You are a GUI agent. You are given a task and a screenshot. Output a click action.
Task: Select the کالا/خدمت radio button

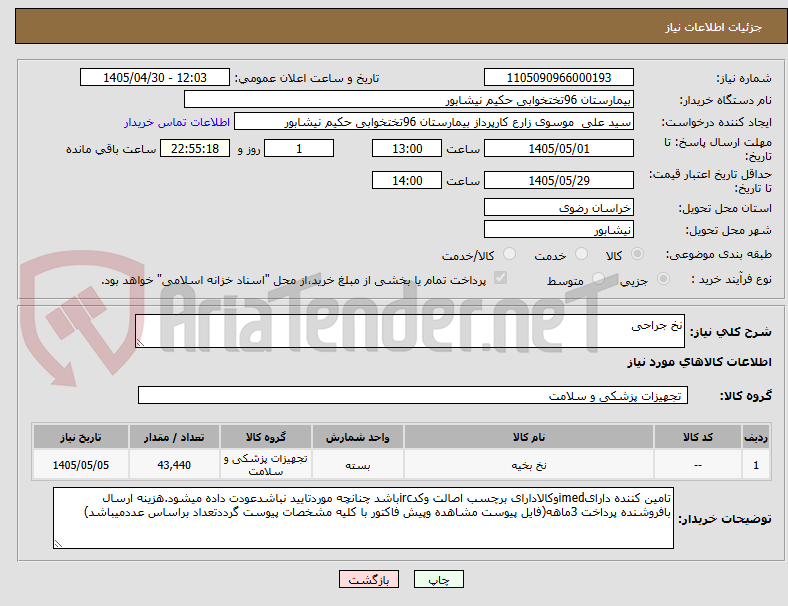pyautogui.click(x=510, y=254)
